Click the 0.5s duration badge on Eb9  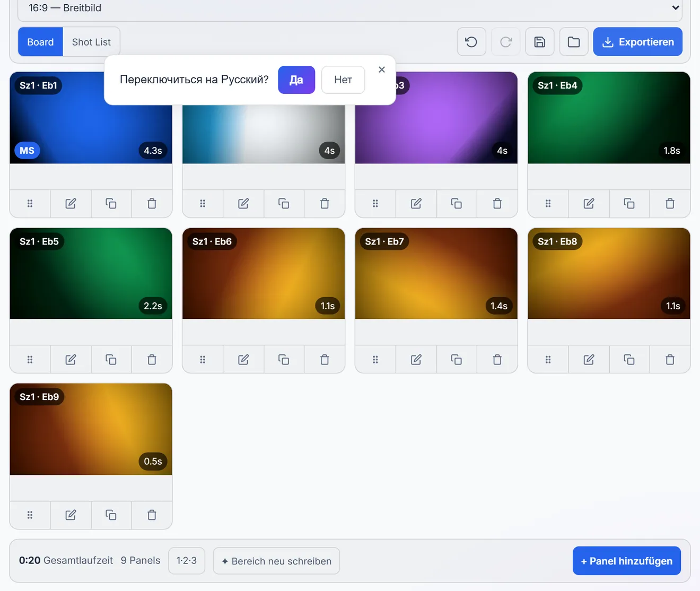153,462
